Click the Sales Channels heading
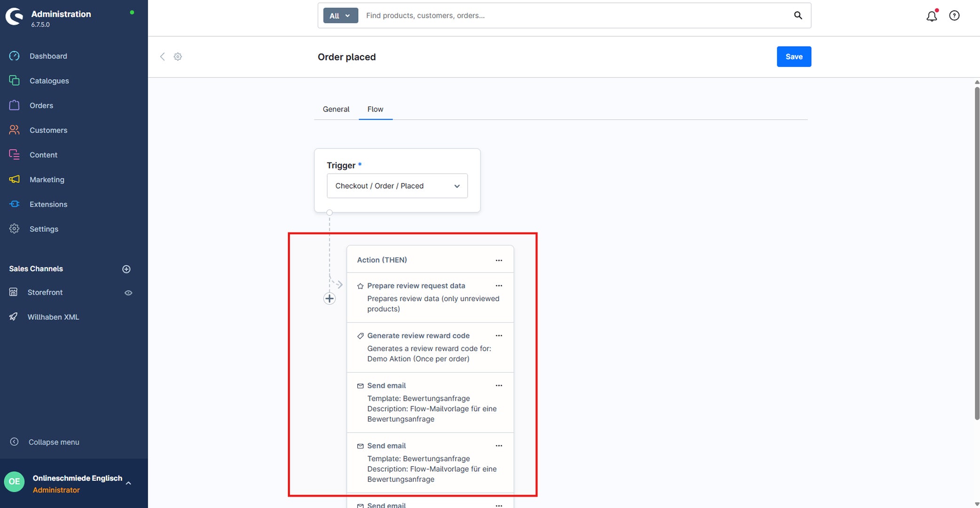980x508 pixels. (x=36, y=269)
